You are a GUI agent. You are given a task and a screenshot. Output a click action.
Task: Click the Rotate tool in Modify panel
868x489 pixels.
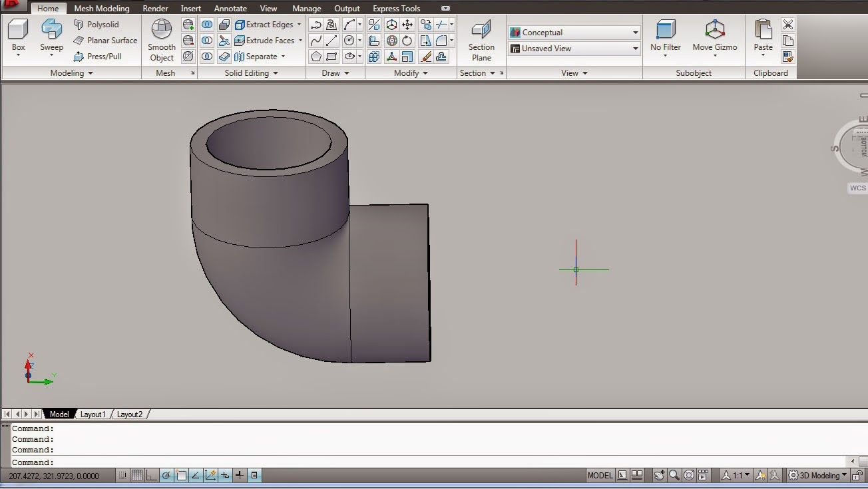point(407,41)
